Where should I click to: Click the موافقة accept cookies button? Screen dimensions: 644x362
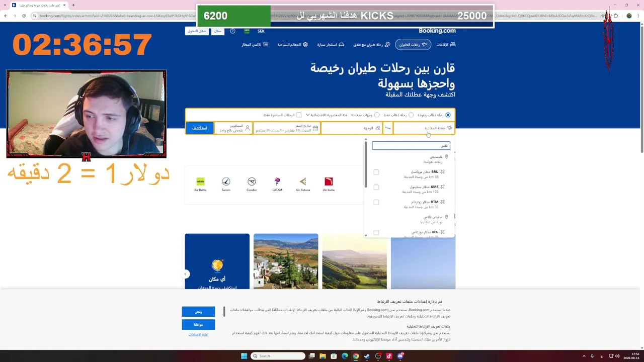pyautogui.click(x=198, y=324)
